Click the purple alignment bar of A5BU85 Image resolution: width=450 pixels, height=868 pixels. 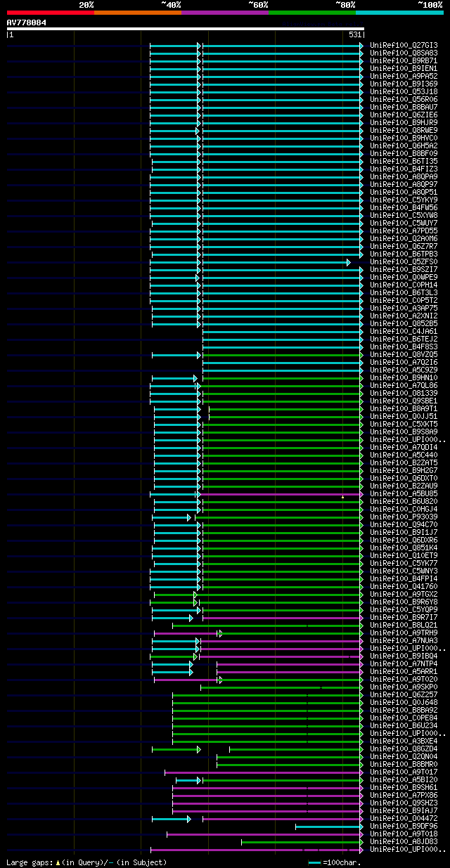(x=280, y=494)
